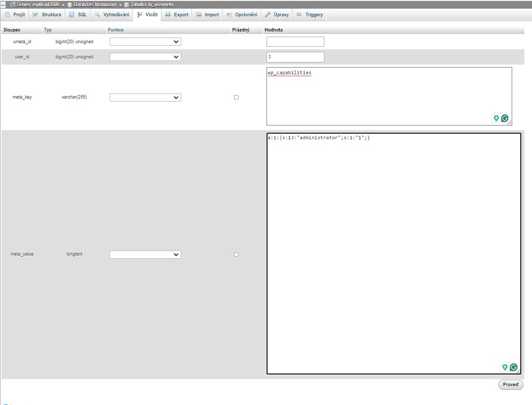The height and width of the screenshot is (405, 532).
Task: Click the Vložit insert icon
Action: [x=140, y=15]
